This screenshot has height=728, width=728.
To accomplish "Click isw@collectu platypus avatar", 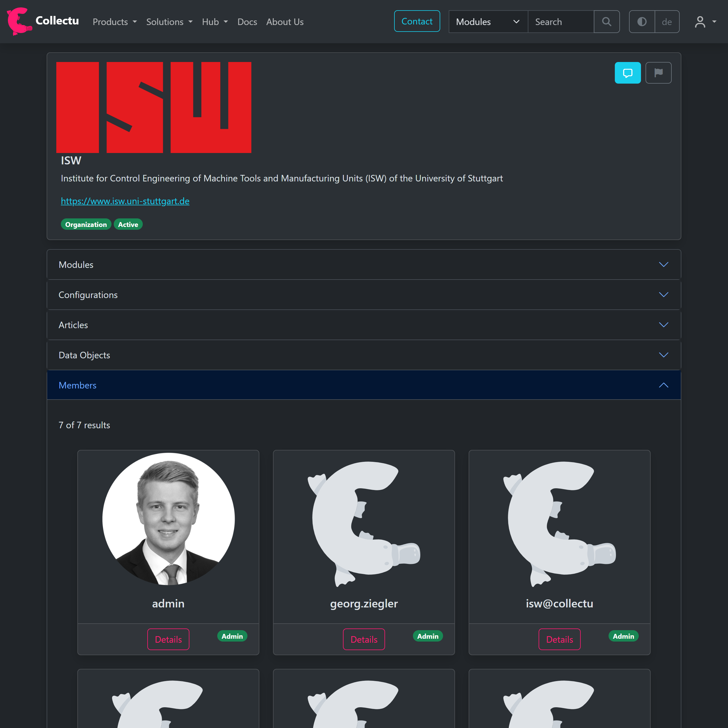I will click(560, 524).
